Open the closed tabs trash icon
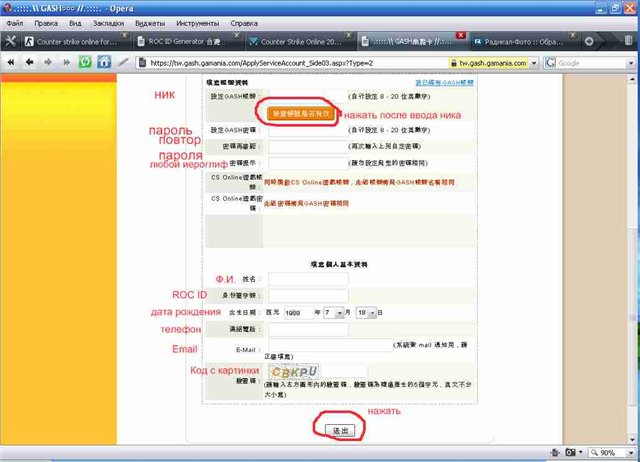Screen dimensions: 640x462 [x=628, y=40]
